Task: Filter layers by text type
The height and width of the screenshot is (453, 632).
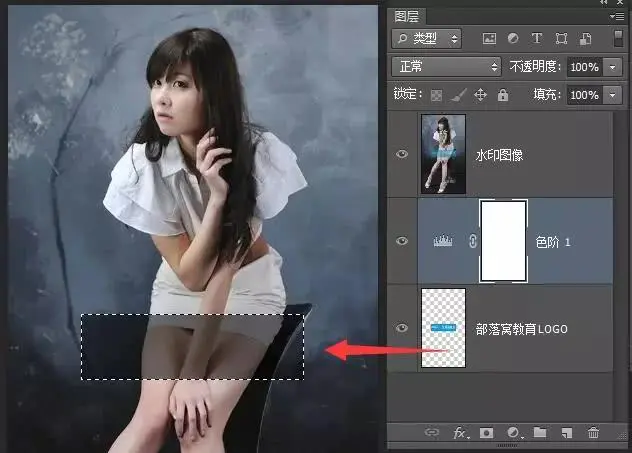Action: click(537, 38)
